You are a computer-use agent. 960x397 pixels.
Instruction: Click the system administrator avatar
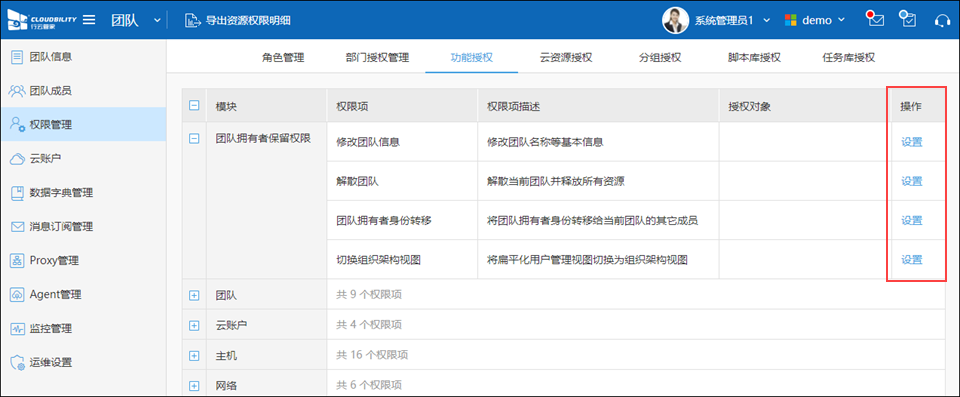point(676,20)
